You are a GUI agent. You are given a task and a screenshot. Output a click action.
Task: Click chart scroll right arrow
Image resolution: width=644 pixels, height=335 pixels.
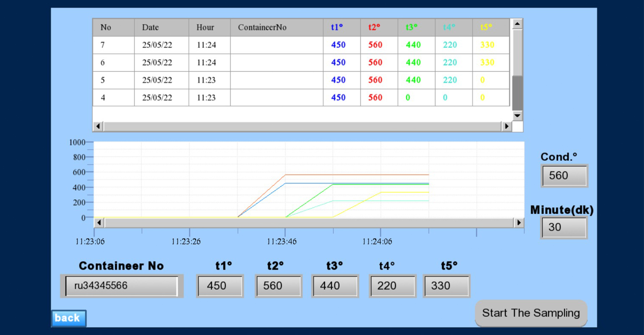pos(519,222)
